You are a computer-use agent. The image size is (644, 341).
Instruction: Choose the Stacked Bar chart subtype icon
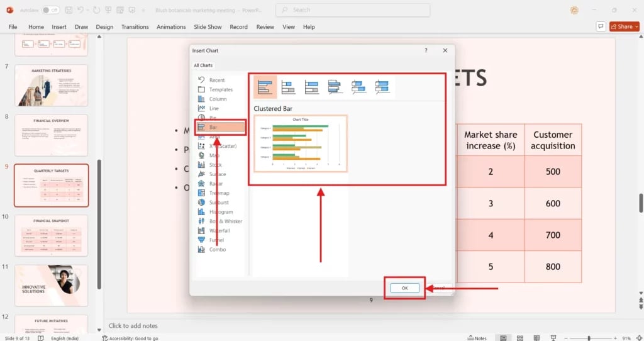tap(288, 87)
